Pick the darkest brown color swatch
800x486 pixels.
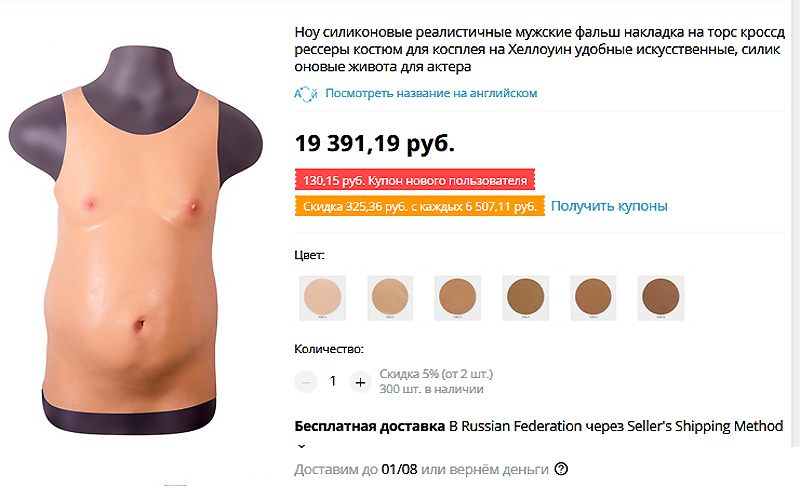[x=661, y=298]
